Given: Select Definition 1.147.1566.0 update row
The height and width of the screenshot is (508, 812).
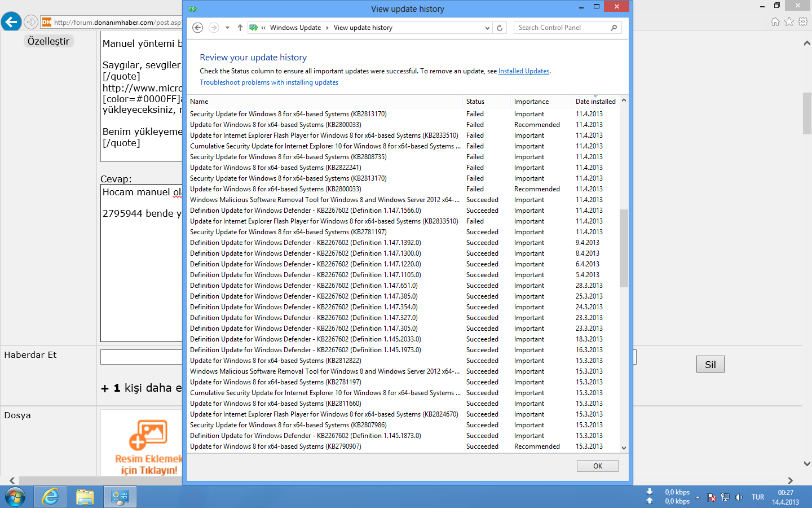Looking at the screenshot, I should [403, 211].
